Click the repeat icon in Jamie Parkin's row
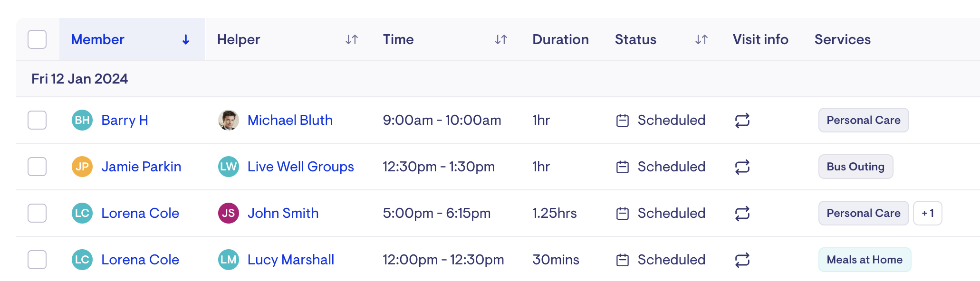Screen dimensions: 980x281 (x=742, y=167)
